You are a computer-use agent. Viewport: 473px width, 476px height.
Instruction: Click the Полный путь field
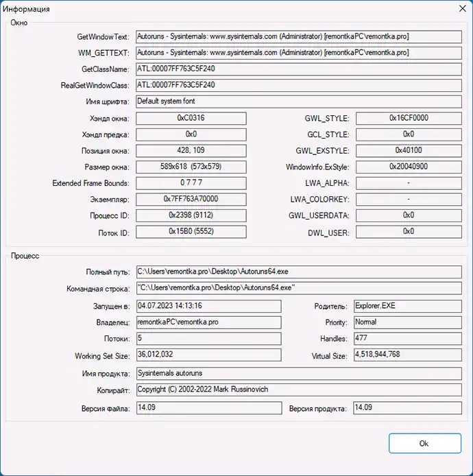(x=299, y=272)
